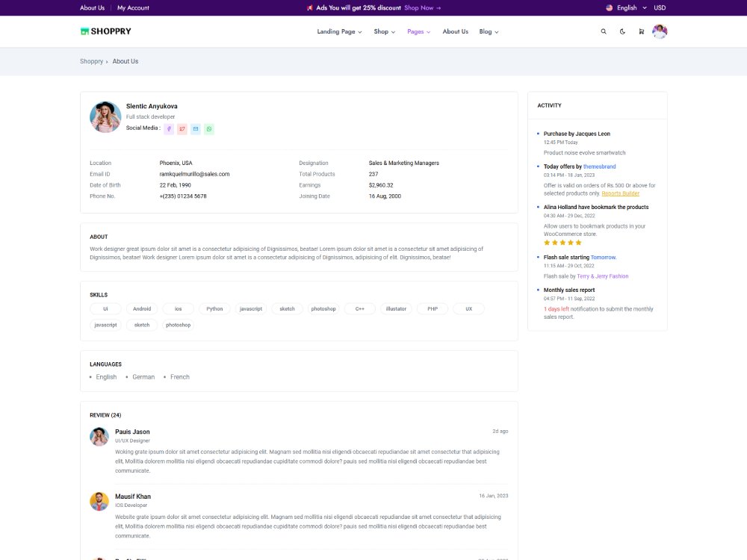Open the shopping cart icon

point(641,31)
